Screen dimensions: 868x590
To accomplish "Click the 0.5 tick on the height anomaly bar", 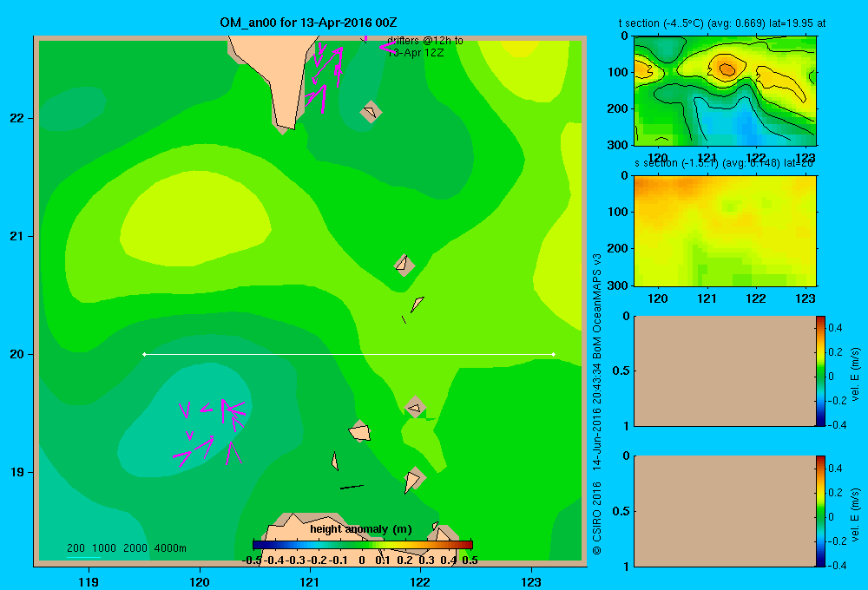I will (470, 560).
